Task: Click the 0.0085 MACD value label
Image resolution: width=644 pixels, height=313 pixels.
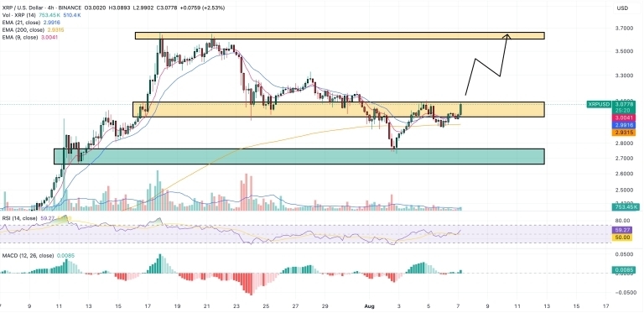Action: coord(624,270)
